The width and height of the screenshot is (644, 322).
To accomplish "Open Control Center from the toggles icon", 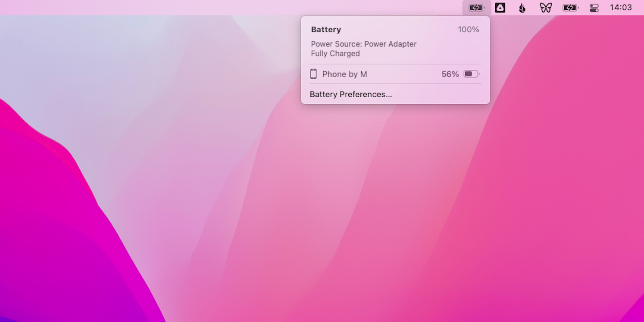I will pos(594,8).
